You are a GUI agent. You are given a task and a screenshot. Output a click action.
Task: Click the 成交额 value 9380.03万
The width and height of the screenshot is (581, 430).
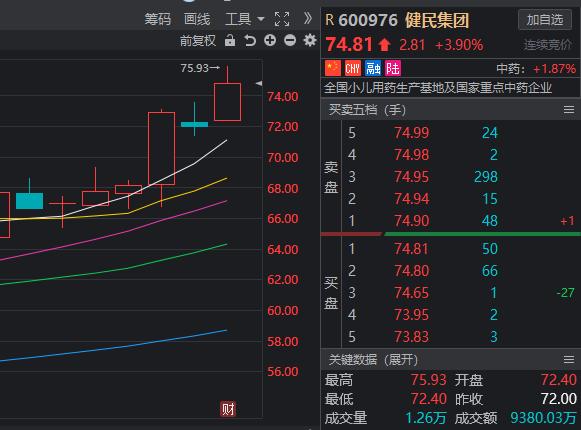(543, 418)
